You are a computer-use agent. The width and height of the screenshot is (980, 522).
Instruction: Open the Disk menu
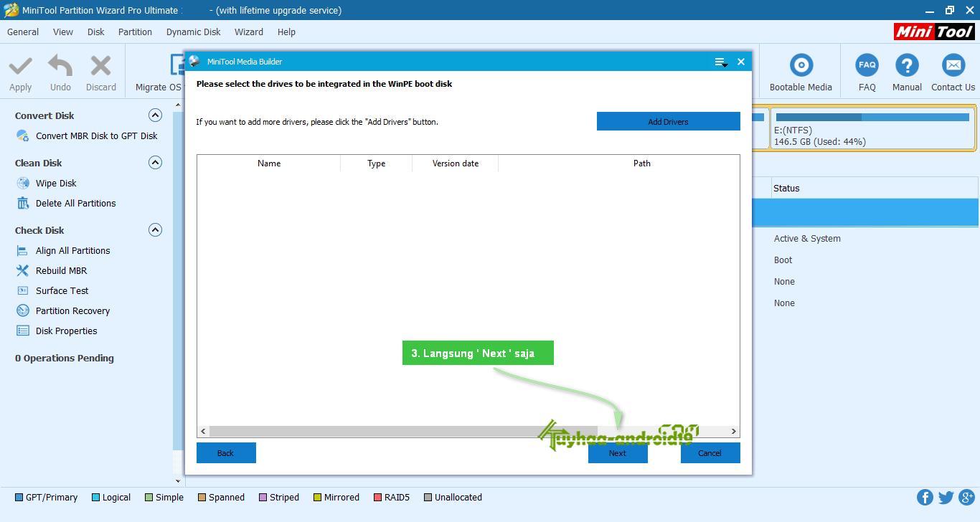coord(96,32)
